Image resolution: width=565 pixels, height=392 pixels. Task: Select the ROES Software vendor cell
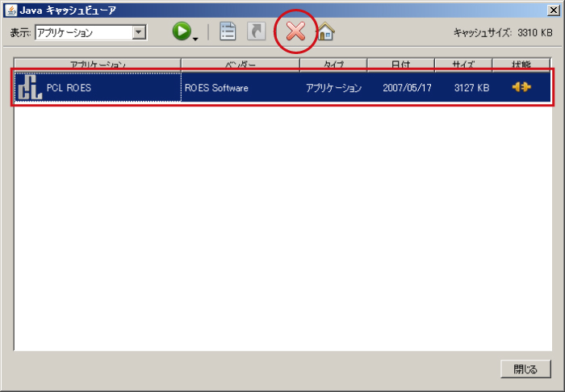point(216,88)
